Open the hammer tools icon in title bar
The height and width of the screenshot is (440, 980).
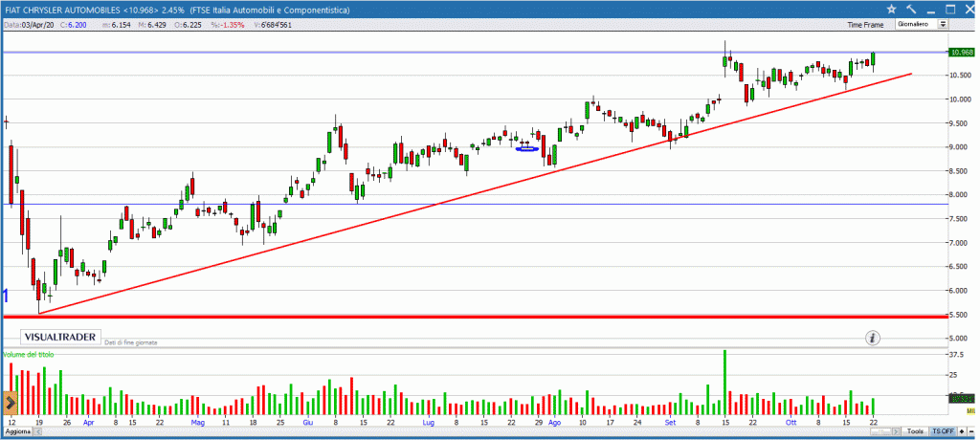tap(911, 10)
